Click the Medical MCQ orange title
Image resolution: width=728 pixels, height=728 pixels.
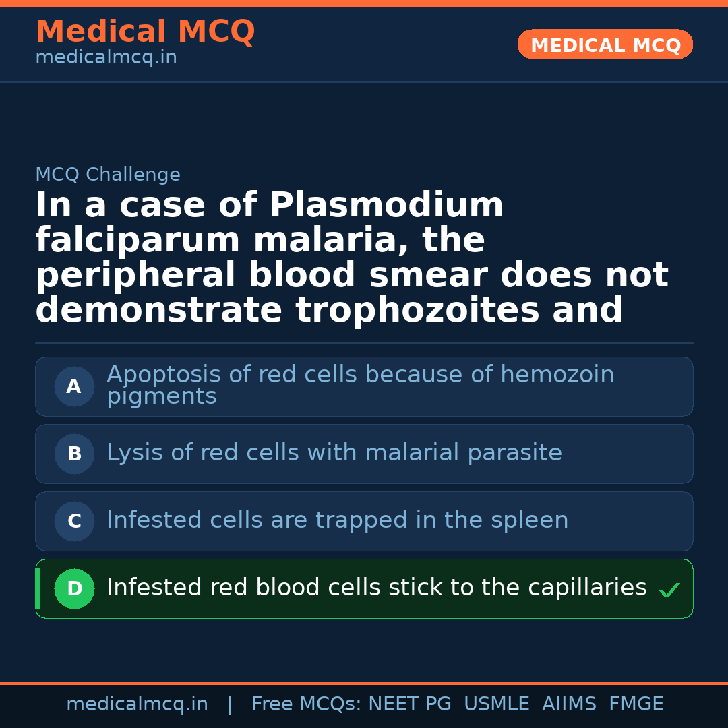pyautogui.click(x=145, y=31)
